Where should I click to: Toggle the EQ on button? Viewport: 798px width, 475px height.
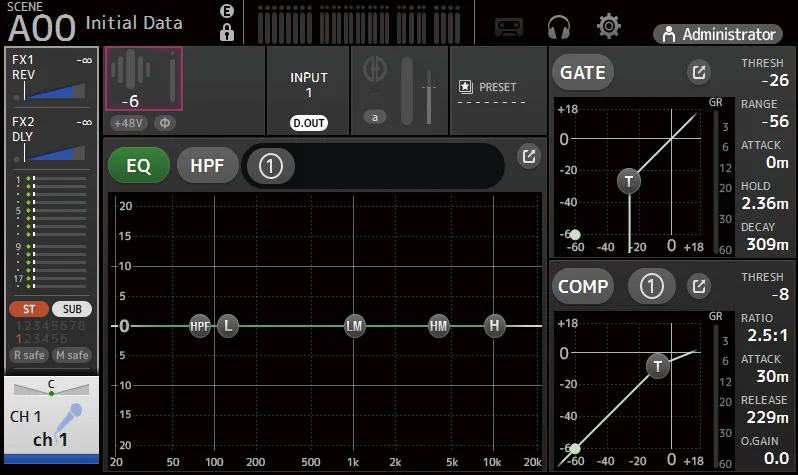[138, 165]
